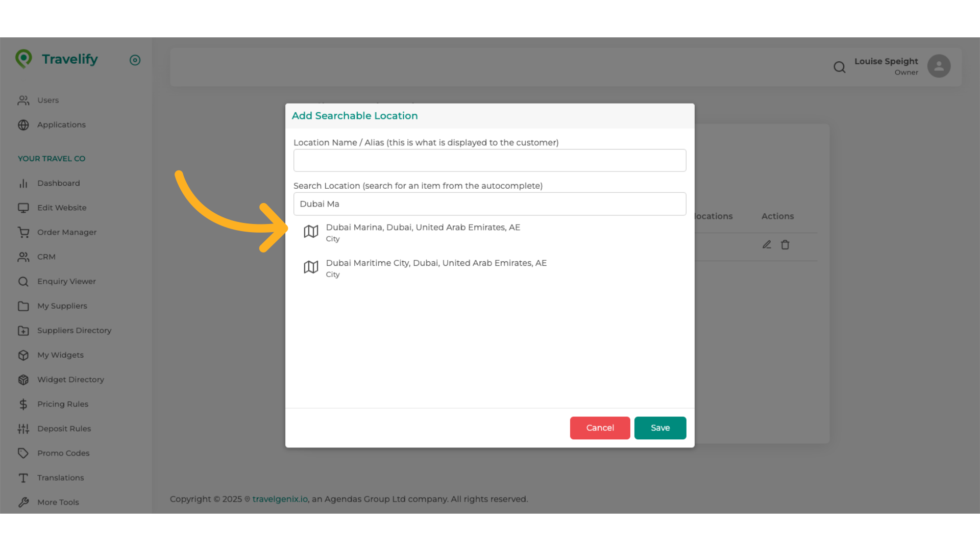980x551 pixels.
Task: Click map icon beside Dubai Maritime City
Action: click(311, 267)
